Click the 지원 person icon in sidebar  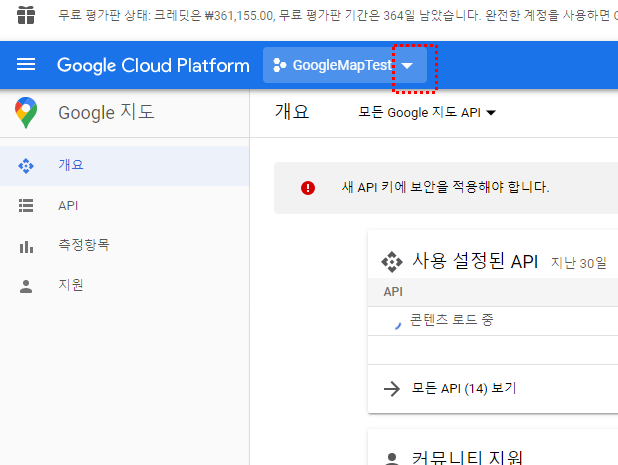click(26, 286)
